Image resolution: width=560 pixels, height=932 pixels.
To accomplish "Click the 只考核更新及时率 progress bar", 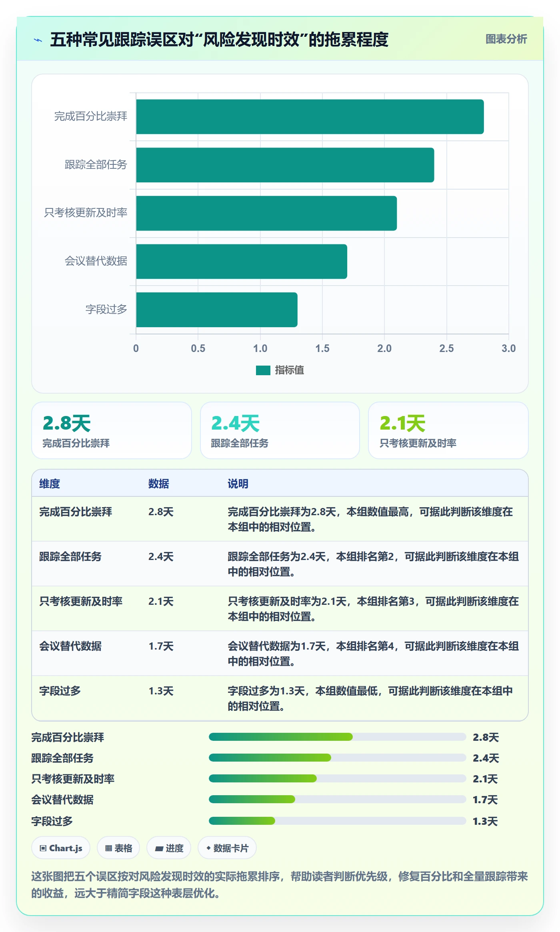I will (x=337, y=778).
